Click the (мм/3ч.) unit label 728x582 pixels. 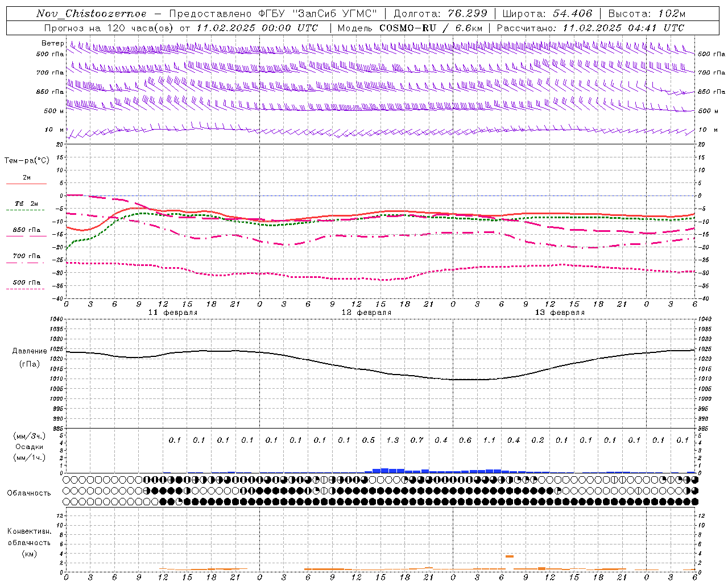30,436
